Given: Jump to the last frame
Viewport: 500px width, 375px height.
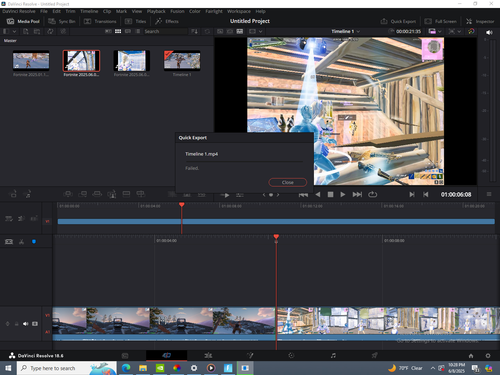Looking at the screenshot, I should [357, 194].
